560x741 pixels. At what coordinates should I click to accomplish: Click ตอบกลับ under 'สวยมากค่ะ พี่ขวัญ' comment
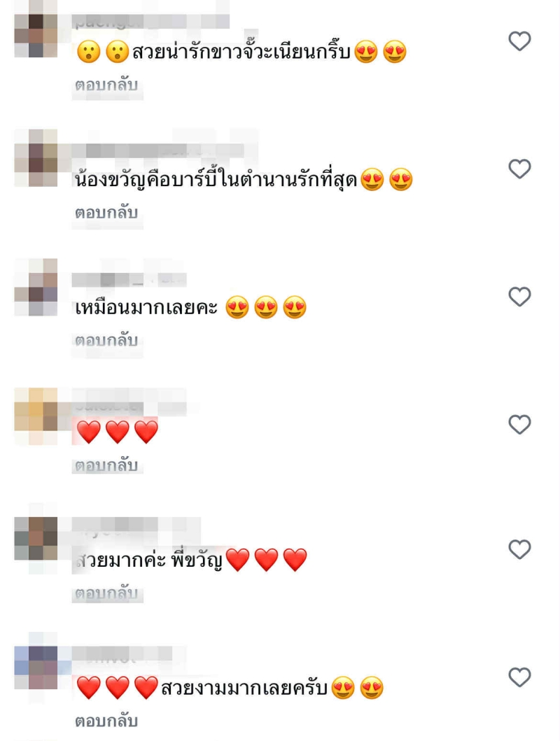click(106, 593)
